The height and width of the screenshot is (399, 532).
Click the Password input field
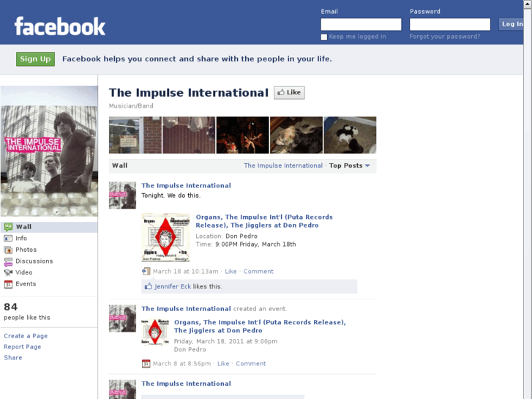(450, 24)
